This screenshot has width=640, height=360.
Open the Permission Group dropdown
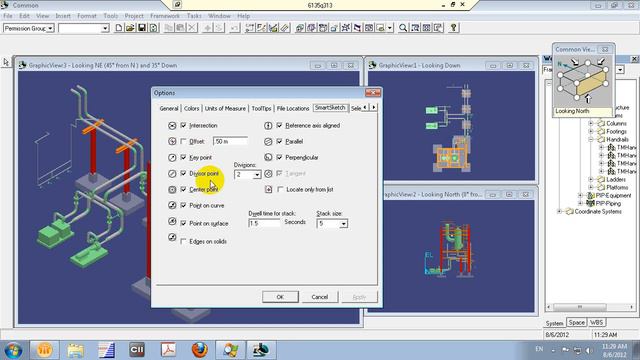click(50, 28)
